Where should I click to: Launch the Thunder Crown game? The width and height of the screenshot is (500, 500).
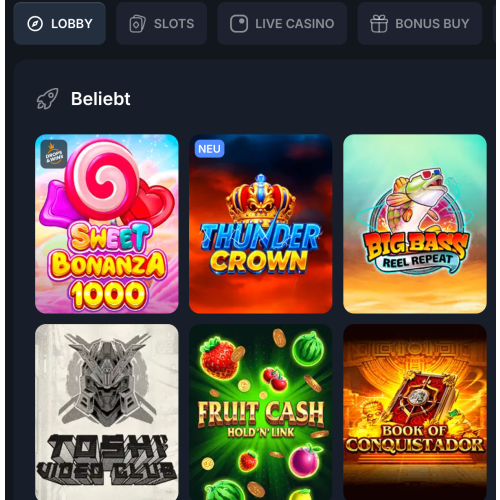point(261,224)
